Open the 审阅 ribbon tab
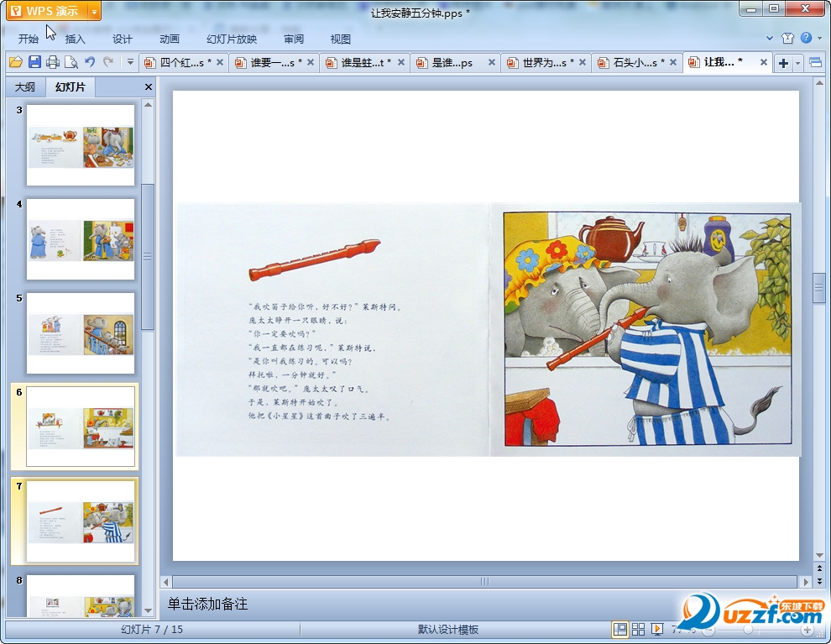Screen dimensions: 831x644 [294, 39]
